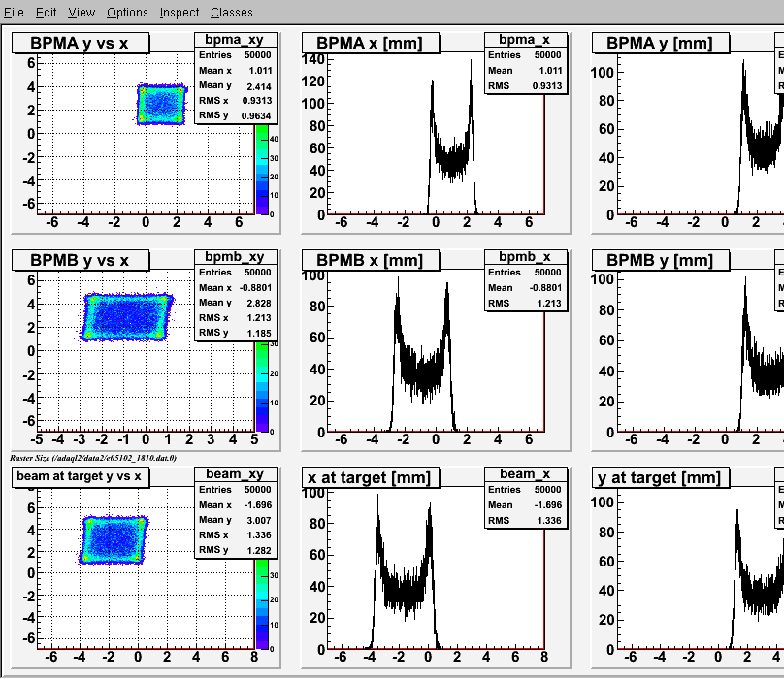Click RMS 1.213 in bpmb_x stats
Image resolution: width=784 pixels, height=679 pixels.
tap(525, 304)
